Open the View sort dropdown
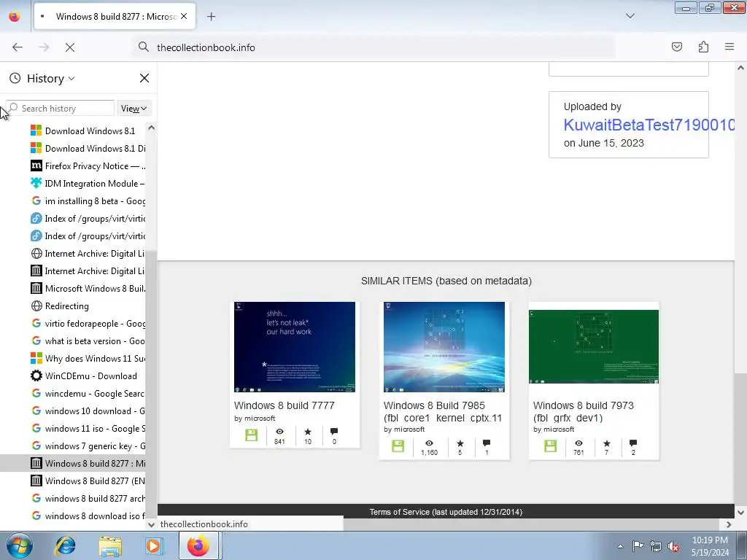 click(133, 109)
